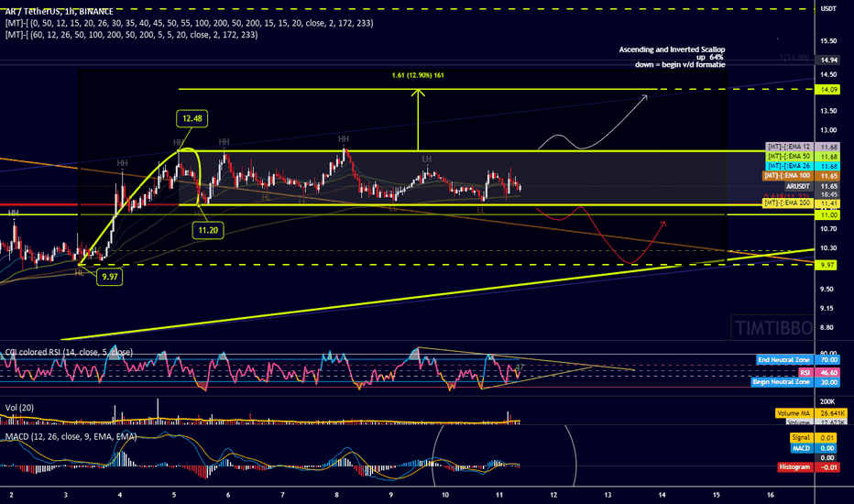
Task: Click date 14 on the time axis
Action: coord(662,495)
